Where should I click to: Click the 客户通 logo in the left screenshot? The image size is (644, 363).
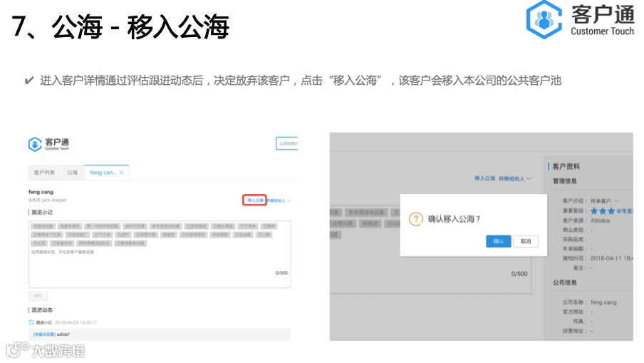click(48, 144)
